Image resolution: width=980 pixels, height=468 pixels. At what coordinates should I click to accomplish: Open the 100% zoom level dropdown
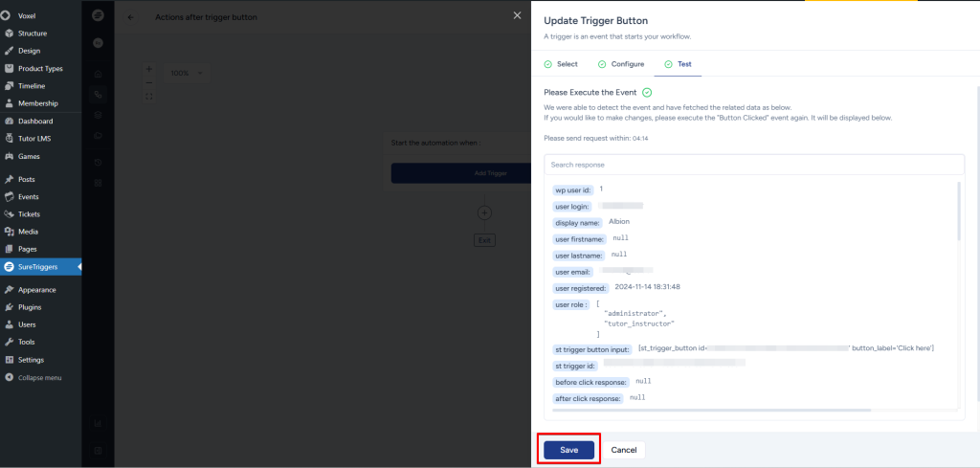click(x=186, y=73)
